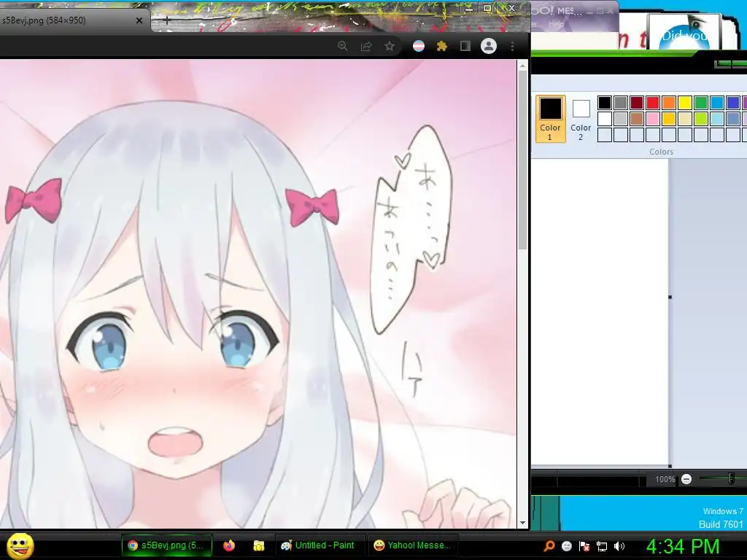Pick the orange swatch in Paint palette
Viewport: 747px width, 560px height.
669,102
